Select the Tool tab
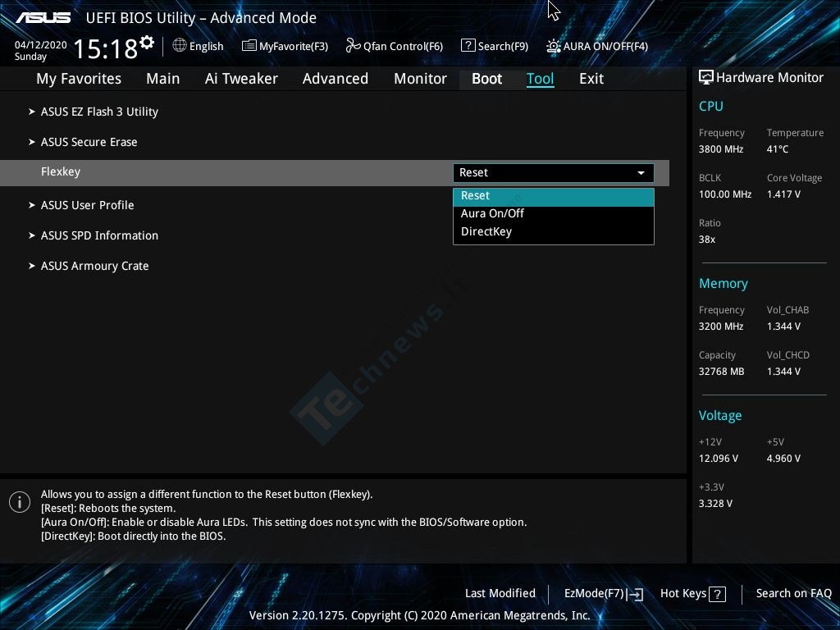 tap(540, 79)
